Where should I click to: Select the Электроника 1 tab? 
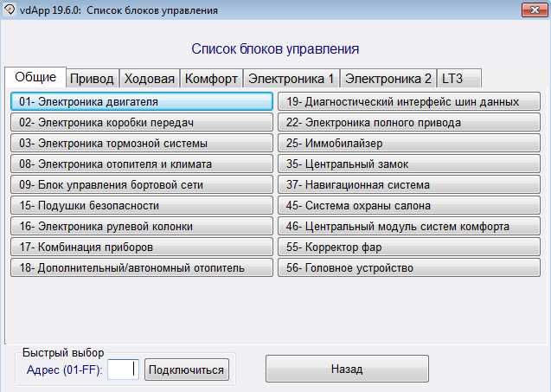(292, 79)
